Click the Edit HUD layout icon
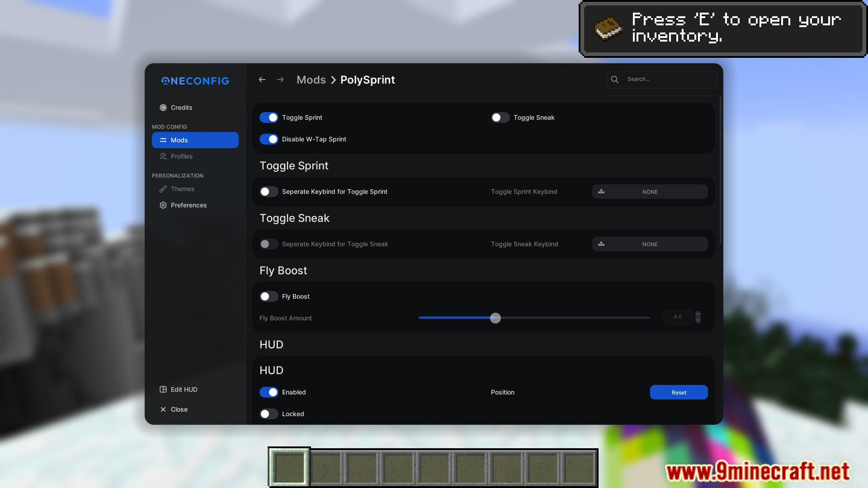 coord(163,389)
